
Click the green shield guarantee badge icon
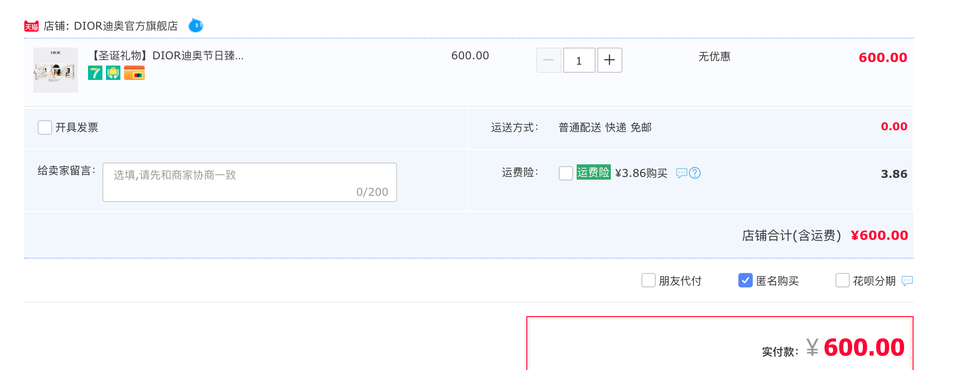113,73
